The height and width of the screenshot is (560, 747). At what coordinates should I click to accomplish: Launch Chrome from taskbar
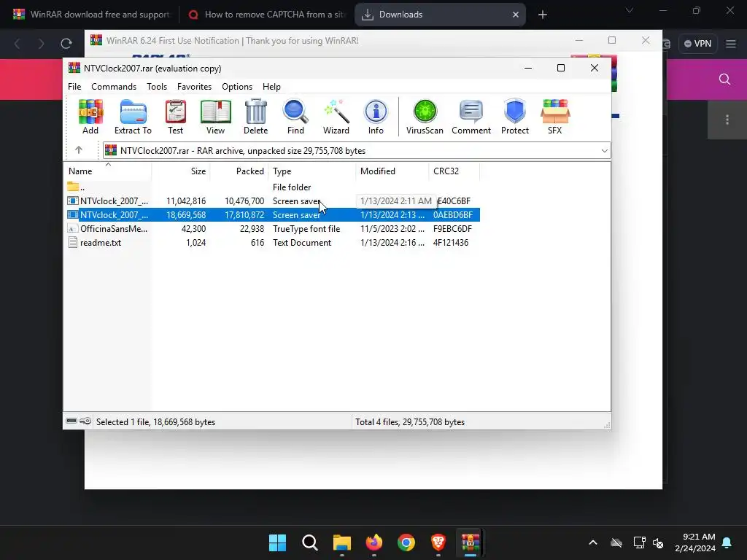click(x=406, y=542)
